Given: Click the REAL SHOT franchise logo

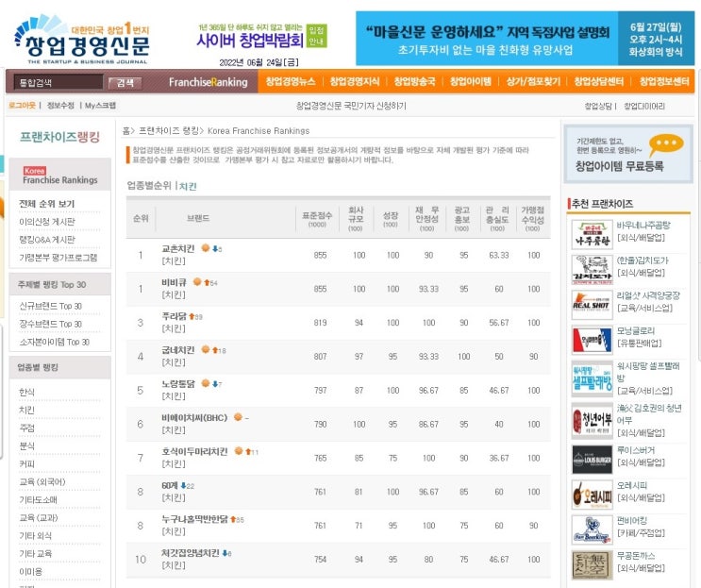Looking at the screenshot, I should coord(592,305).
